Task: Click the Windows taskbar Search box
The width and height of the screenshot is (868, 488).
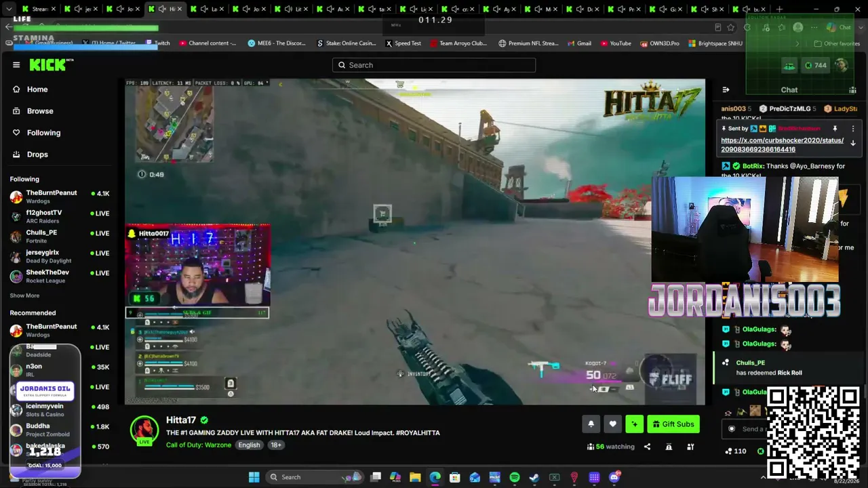Action: [314, 477]
